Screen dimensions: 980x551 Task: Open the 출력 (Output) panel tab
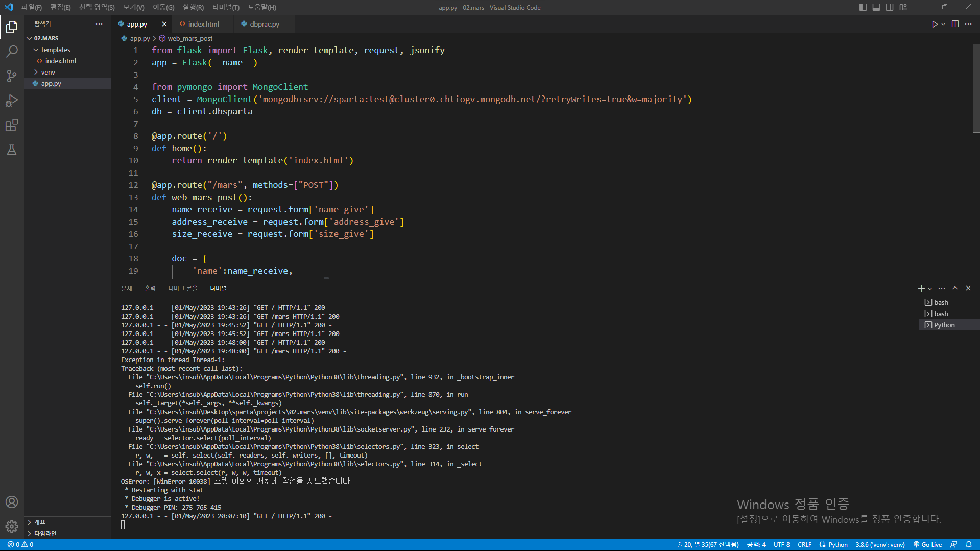[x=150, y=289]
